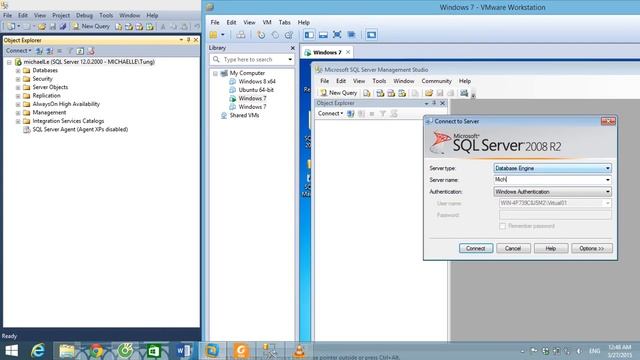Click revert snapshot icon in VMware toolbar

point(275,35)
